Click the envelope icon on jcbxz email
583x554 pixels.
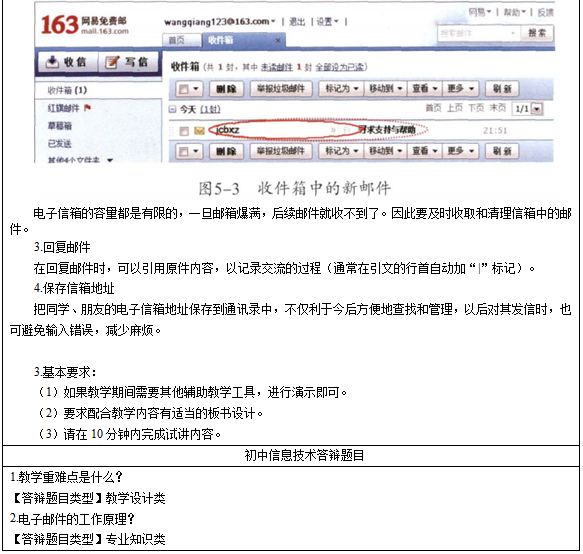[x=199, y=131]
